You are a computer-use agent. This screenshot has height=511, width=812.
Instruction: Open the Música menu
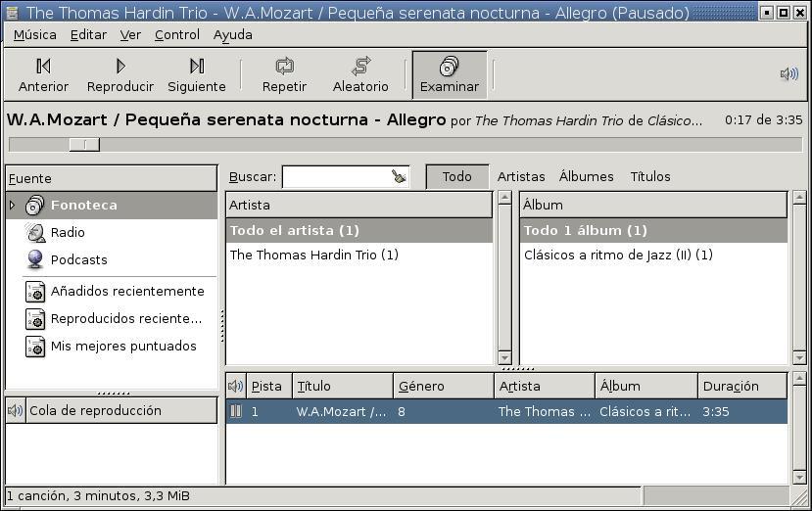pos(34,34)
